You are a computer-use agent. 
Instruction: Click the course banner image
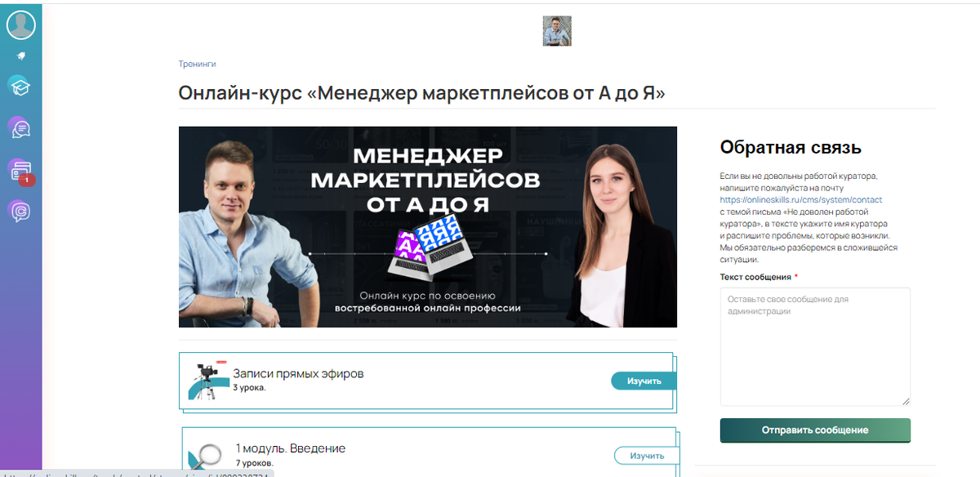[428, 226]
